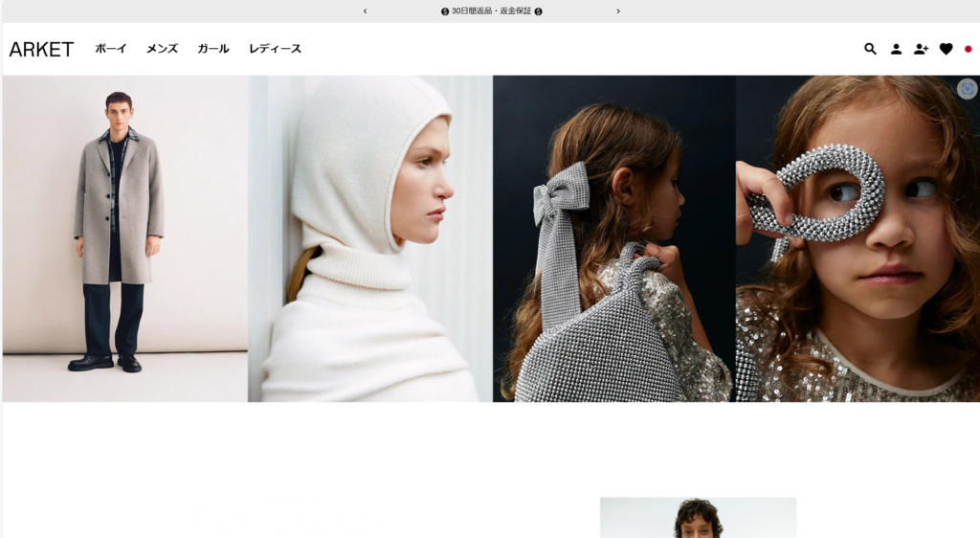Click the red Japan flag region icon

[x=968, y=49]
